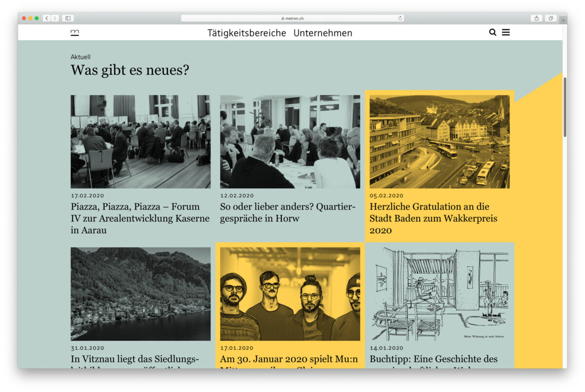Select the illustrated band portrait image
585x392 pixels.
290,294
